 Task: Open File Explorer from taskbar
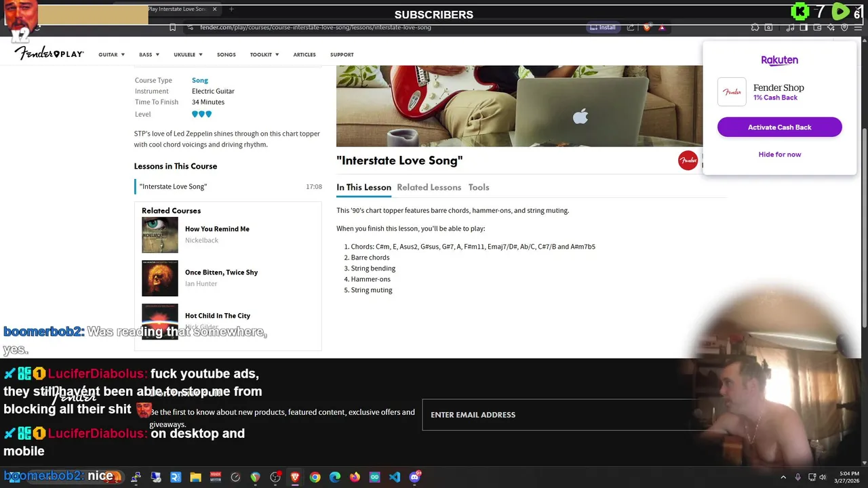click(x=195, y=477)
